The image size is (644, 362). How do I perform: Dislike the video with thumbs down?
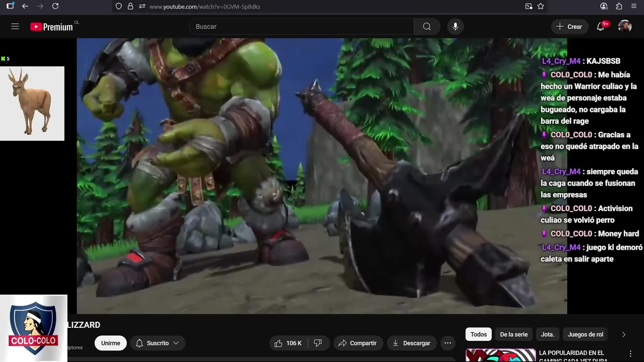click(x=317, y=343)
